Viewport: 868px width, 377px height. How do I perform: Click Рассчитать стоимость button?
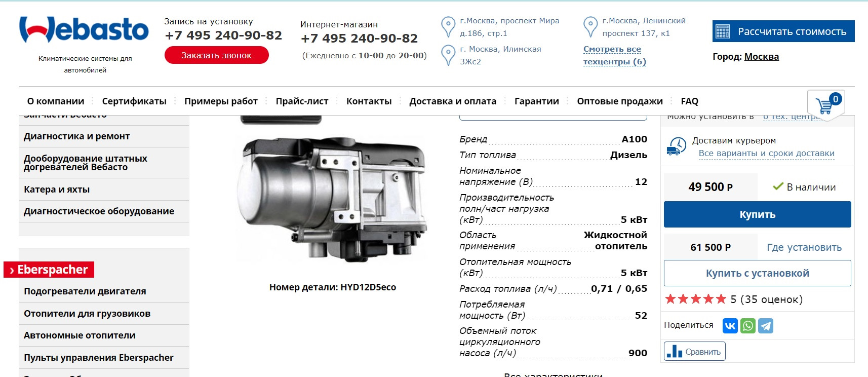click(783, 31)
